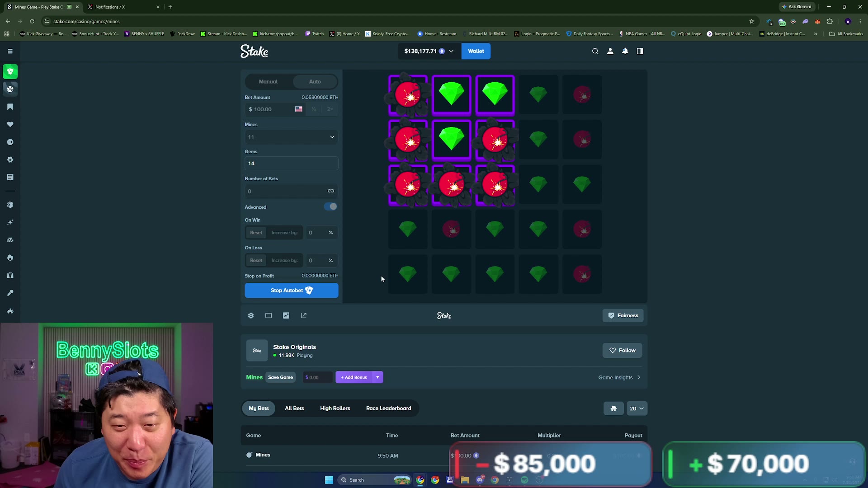Open Discord from the taskbar
This screenshot has height=488, width=868.
(x=480, y=480)
